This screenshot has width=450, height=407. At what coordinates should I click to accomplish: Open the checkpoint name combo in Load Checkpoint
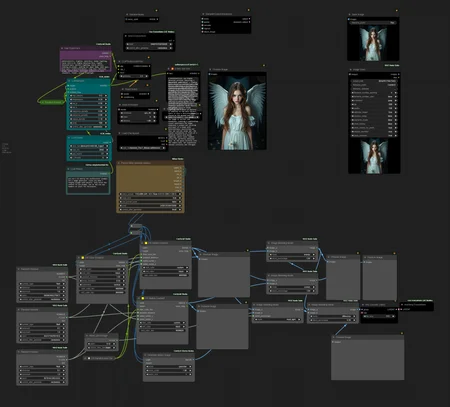click(143, 148)
